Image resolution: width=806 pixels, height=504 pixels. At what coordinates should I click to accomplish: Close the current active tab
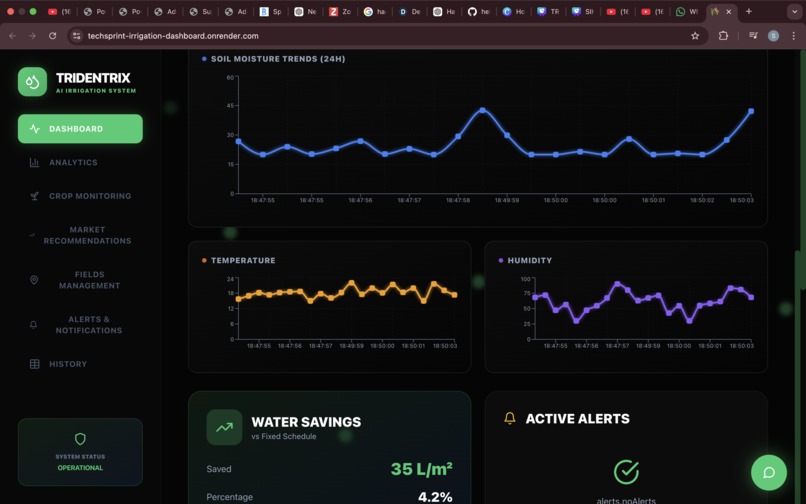click(x=728, y=11)
